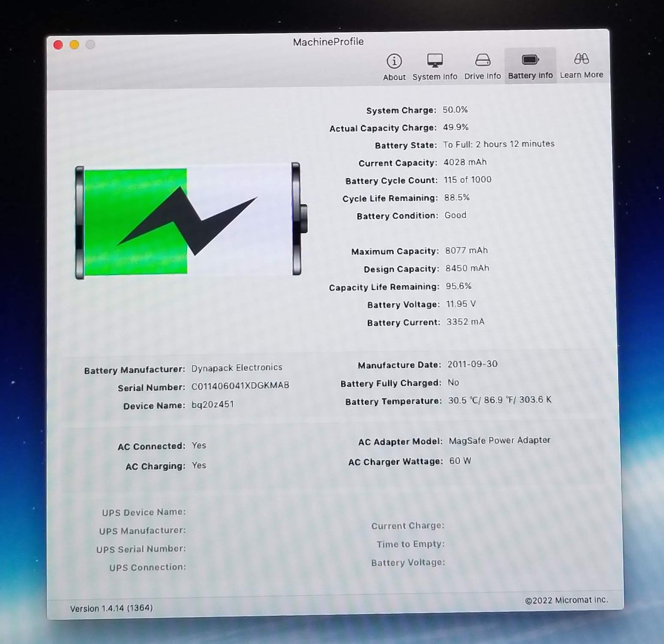
Task: Click the MachineProfile window title
Action: (x=328, y=42)
